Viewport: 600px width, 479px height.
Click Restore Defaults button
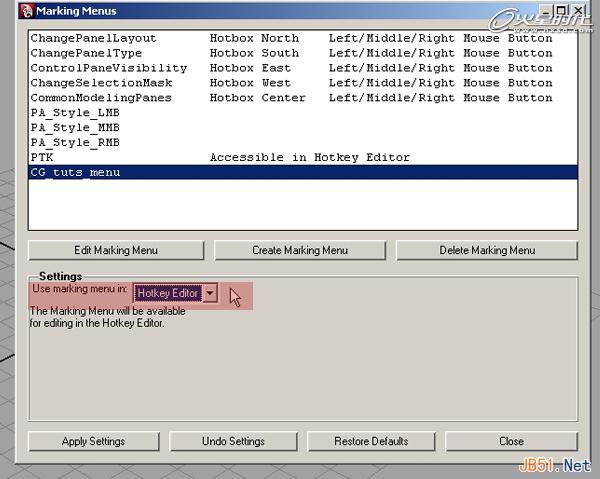371,441
